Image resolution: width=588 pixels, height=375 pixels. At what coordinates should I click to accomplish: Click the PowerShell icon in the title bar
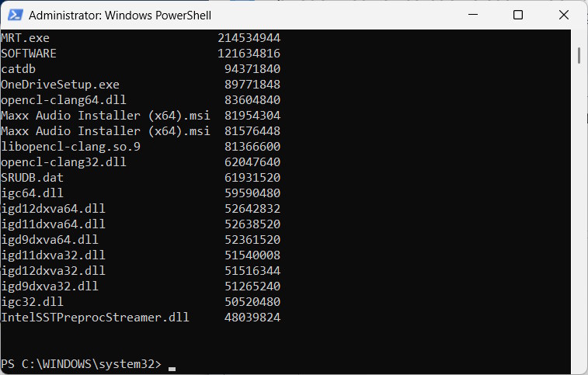(x=16, y=15)
